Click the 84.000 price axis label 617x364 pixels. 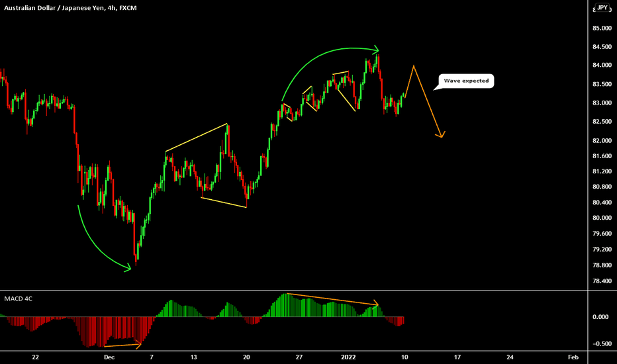click(x=602, y=65)
